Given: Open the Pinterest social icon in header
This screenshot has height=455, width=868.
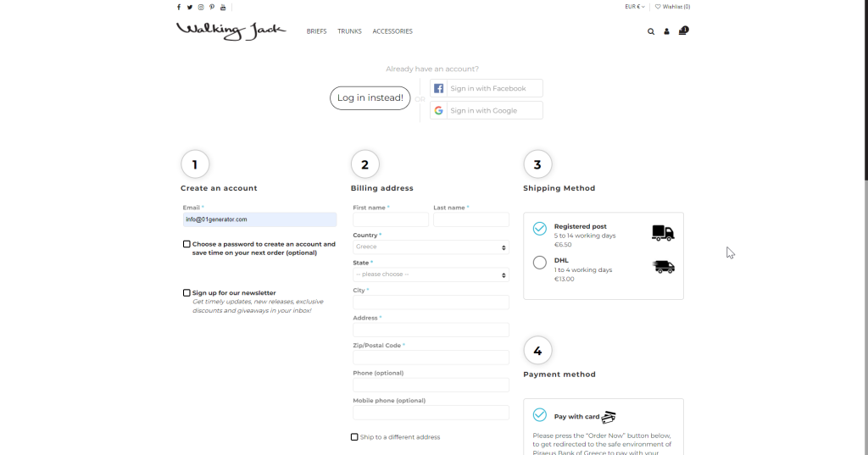Looking at the screenshot, I should click(x=212, y=7).
